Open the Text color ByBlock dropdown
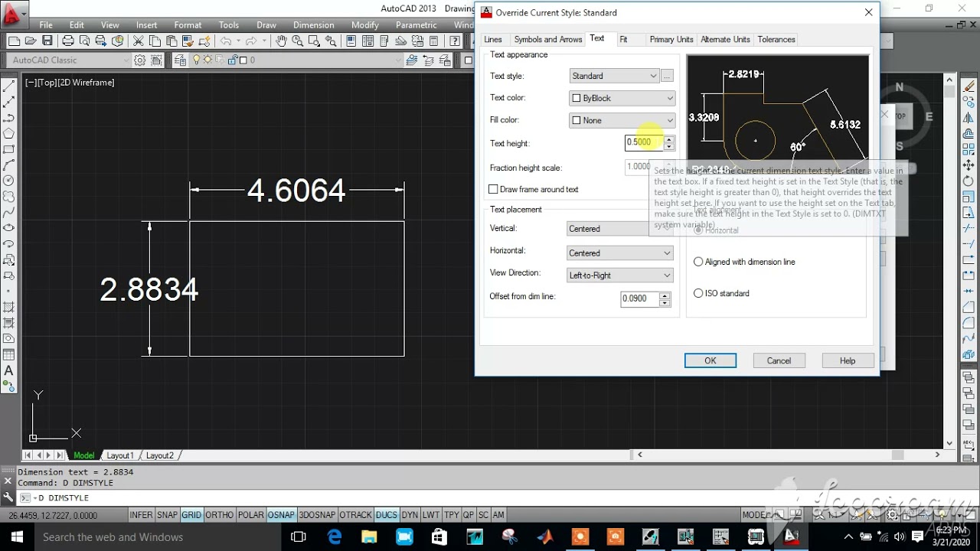The height and width of the screenshot is (551, 980). tap(622, 98)
